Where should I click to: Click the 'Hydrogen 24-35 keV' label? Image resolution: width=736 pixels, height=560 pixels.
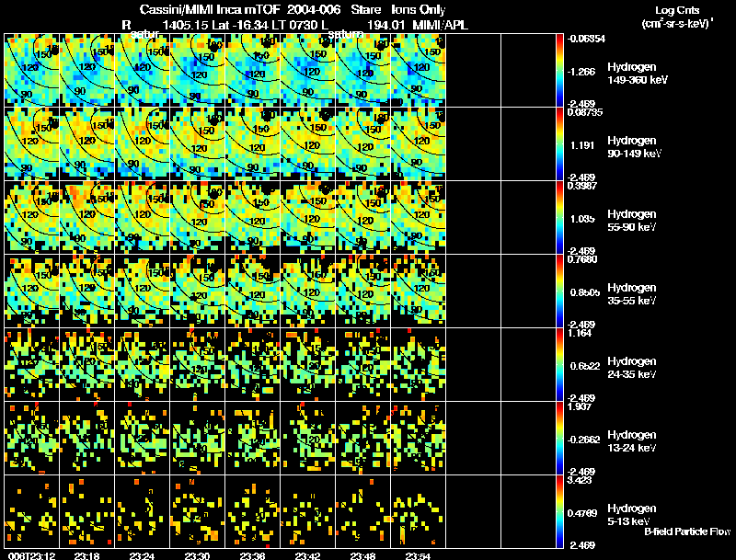pyautogui.click(x=632, y=368)
